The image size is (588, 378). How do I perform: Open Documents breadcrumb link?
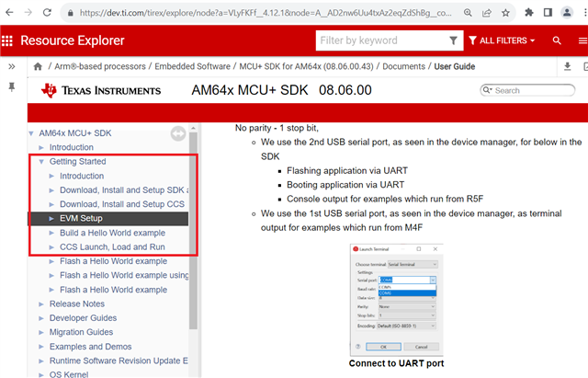(x=404, y=66)
